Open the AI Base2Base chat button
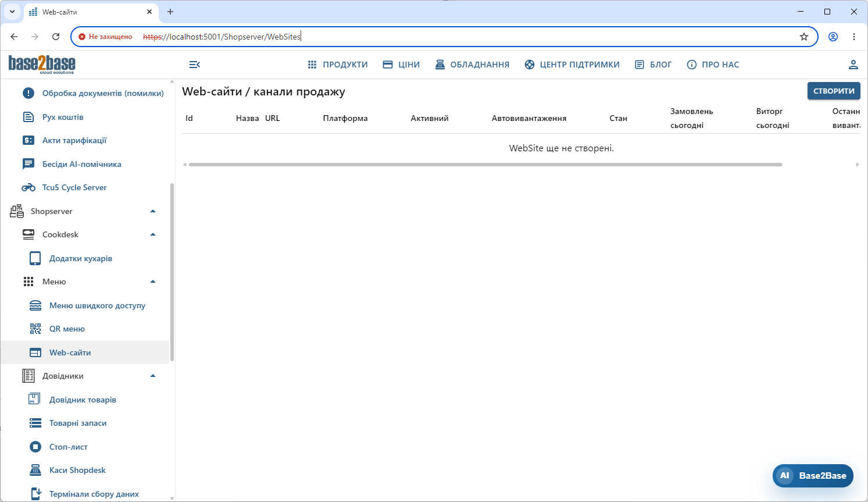The height and width of the screenshot is (502, 868). pyautogui.click(x=813, y=476)
